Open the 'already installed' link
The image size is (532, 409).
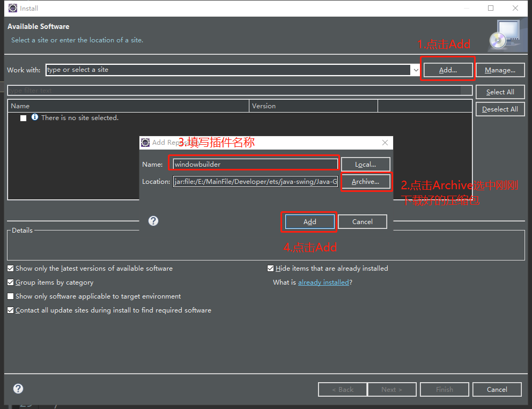pos(323,282)
